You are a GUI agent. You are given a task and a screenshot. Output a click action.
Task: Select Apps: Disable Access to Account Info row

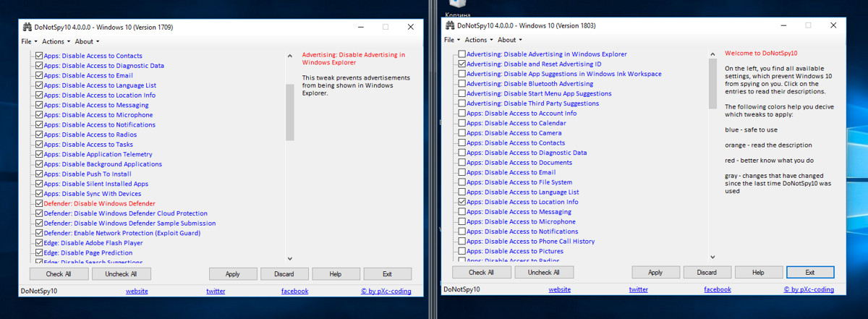[522, 114]
